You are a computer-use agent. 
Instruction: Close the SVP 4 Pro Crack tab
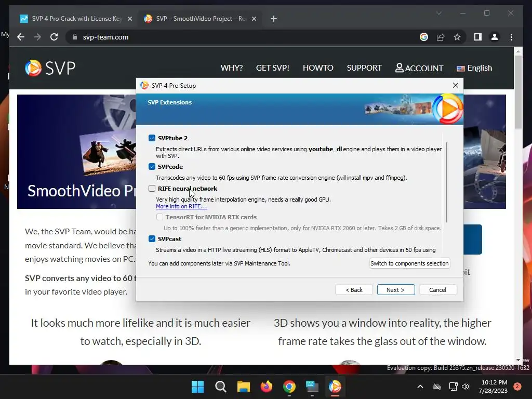click(x=129, y=19)
